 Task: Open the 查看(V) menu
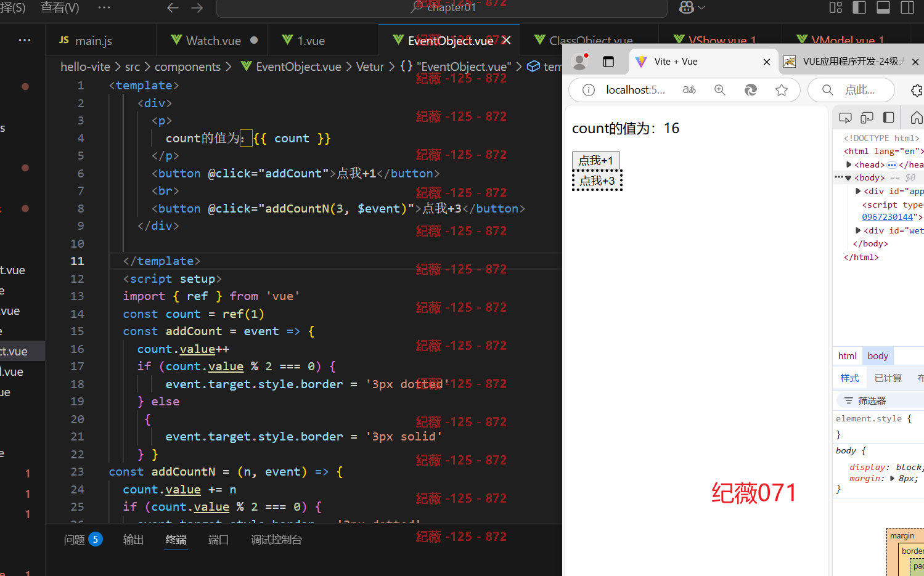click(x=60, y=7)
